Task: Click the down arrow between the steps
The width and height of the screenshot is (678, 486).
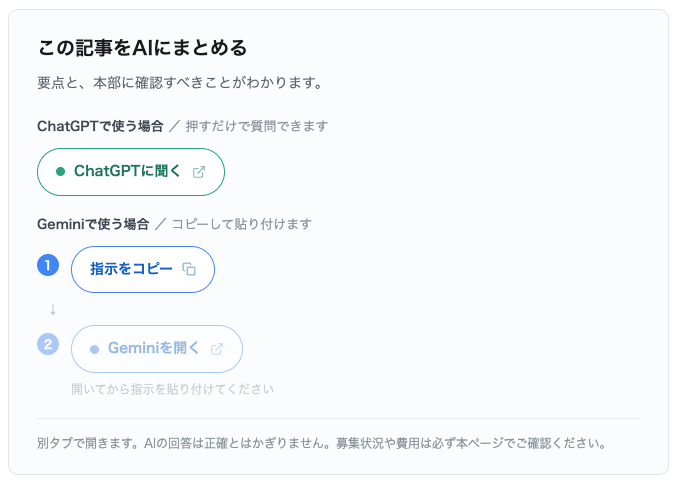Action: [x=53, y=309]
